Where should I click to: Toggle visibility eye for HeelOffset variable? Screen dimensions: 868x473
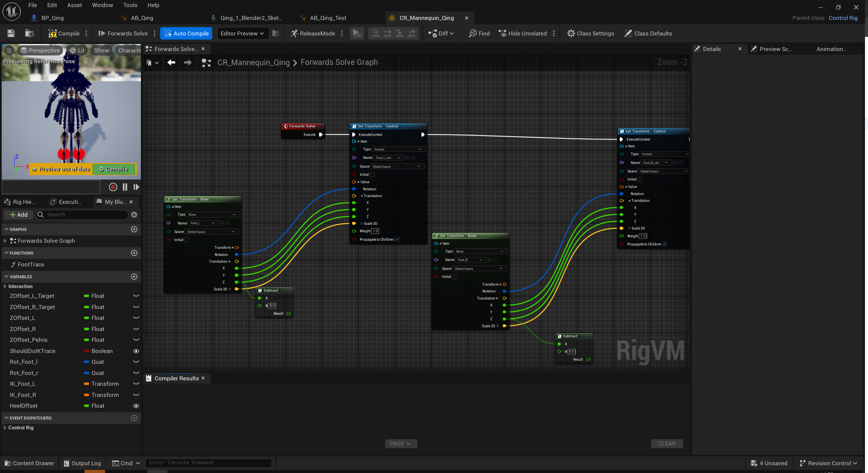[136, 406]
